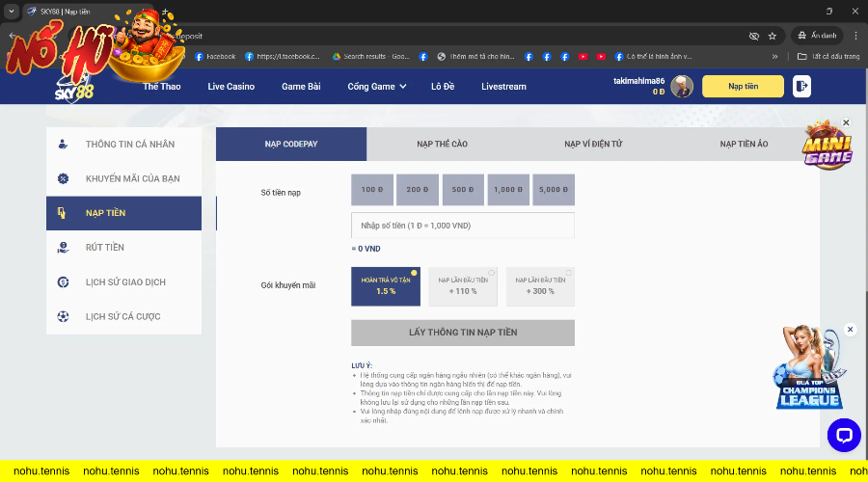Pick the Nạp Lần Đầu +300% promotion
Image resolution: width=868 pixels, height=482 pixels.
coord(540,286)
